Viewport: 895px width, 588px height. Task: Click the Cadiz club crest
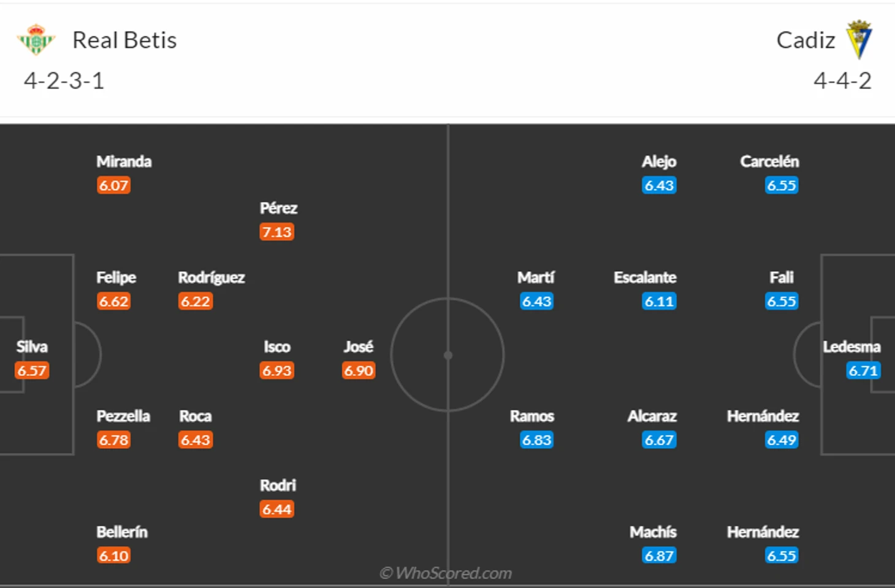(859, 39)
